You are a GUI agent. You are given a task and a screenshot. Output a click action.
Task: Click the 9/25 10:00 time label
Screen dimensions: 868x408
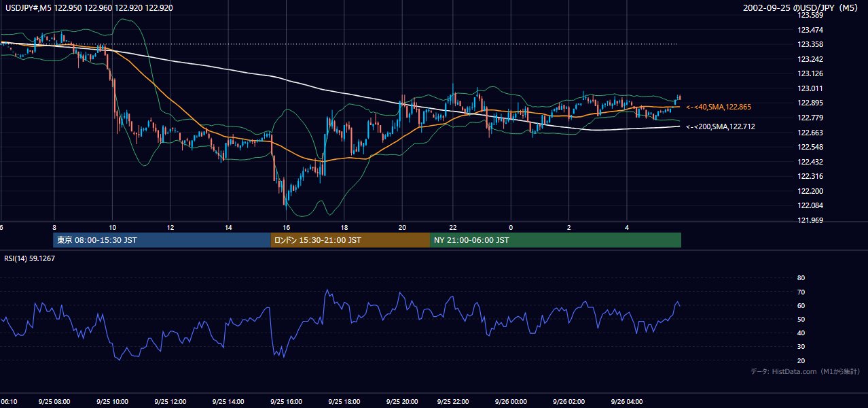[112, 401]
